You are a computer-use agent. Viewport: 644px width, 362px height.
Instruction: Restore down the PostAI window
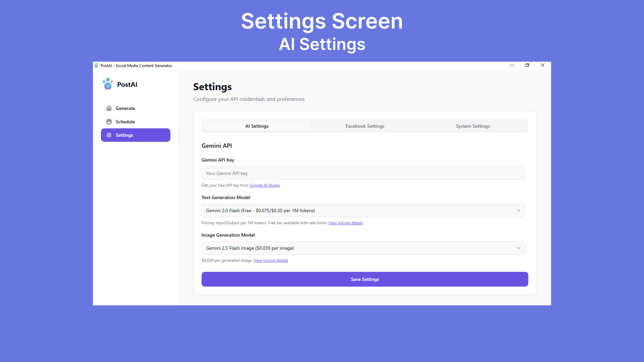pos(527,65)
